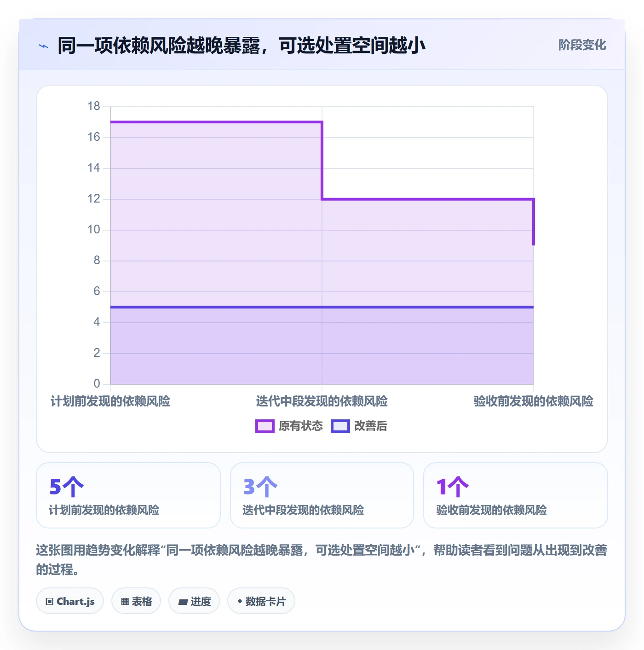Screen dimensions: 644x650
Task: Open the 1个 验收前发现的依赖风险 card
Action: pyautogui.click(x=516, y=495)
